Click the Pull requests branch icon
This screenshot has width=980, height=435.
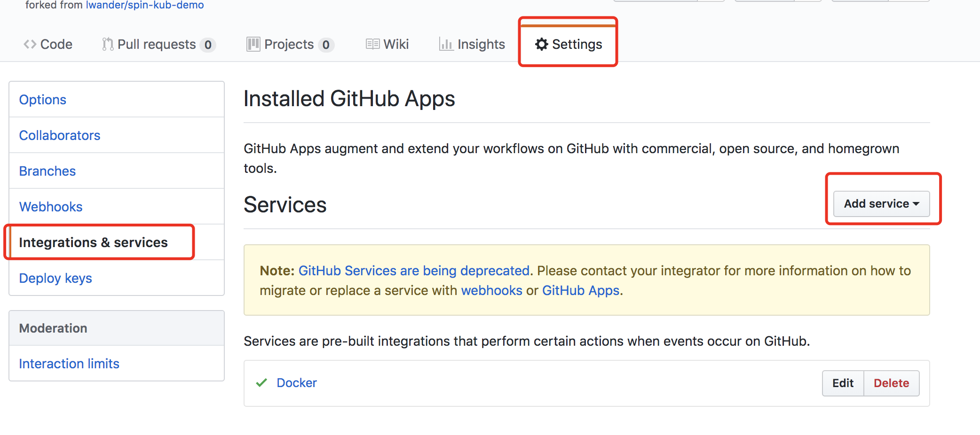[108, 44]
